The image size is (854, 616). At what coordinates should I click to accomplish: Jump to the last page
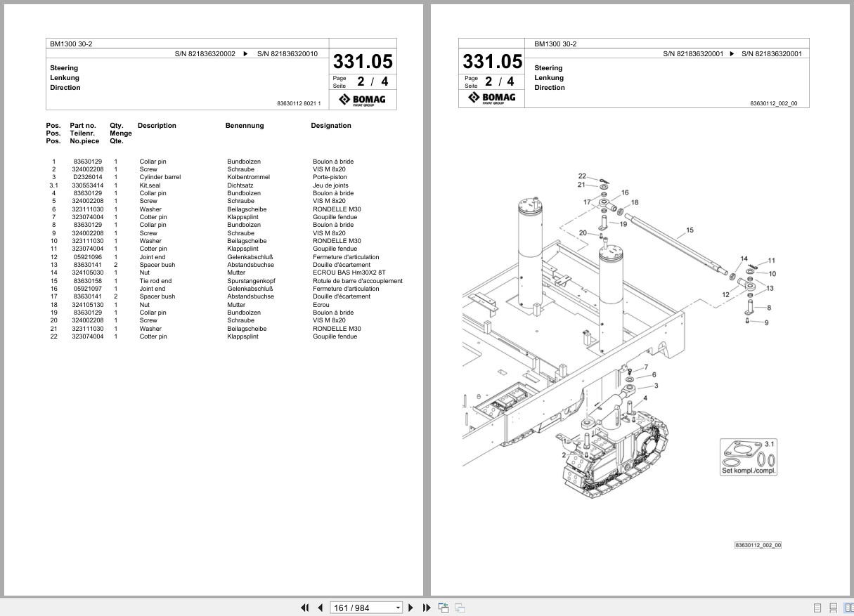pyautogui.click(x=427, y=608)
